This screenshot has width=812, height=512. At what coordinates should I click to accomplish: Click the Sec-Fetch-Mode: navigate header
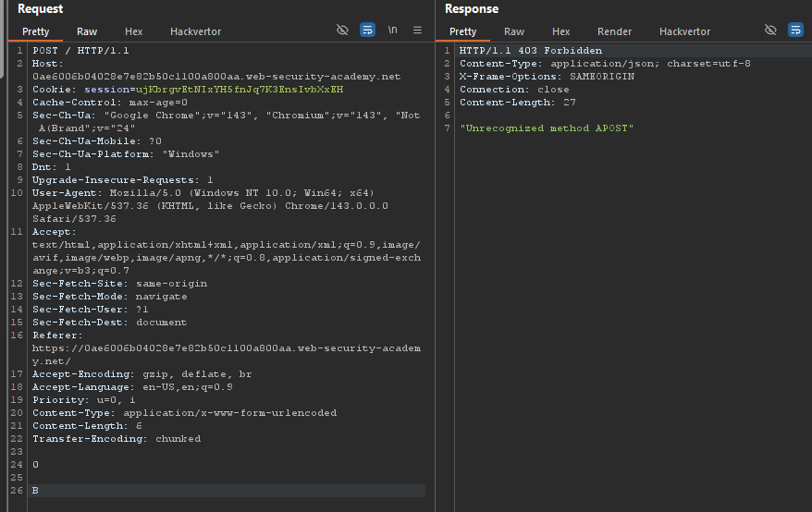(110, 297)
